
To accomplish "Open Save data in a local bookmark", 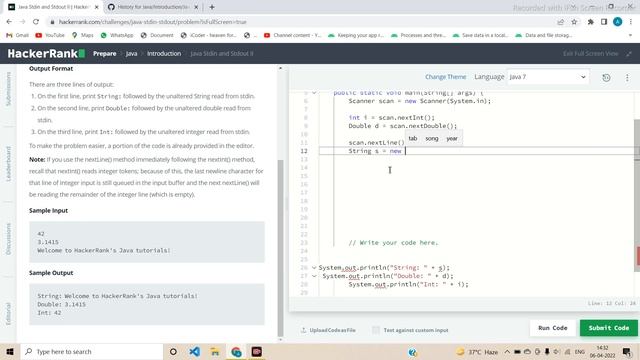I will pyautogui.click(x=481, y=35).
